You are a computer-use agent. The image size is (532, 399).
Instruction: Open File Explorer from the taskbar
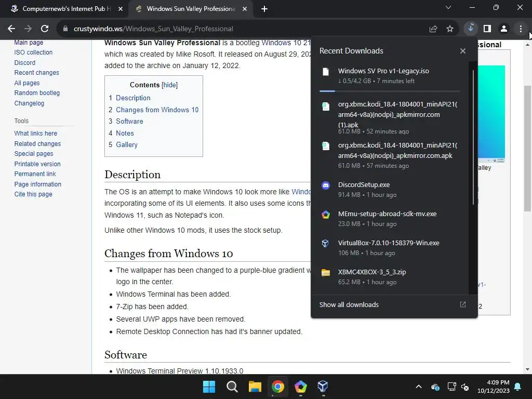pos(255,387)
